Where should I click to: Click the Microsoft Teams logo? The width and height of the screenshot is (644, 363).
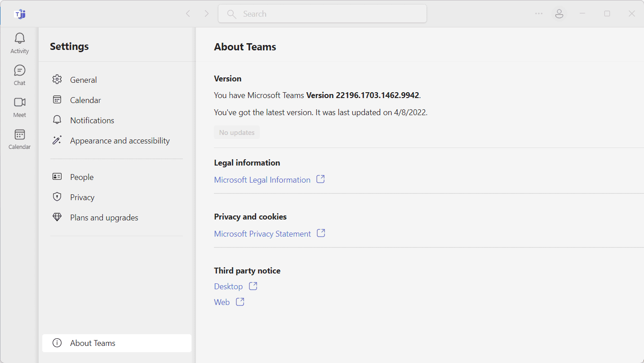click(20, 14)
